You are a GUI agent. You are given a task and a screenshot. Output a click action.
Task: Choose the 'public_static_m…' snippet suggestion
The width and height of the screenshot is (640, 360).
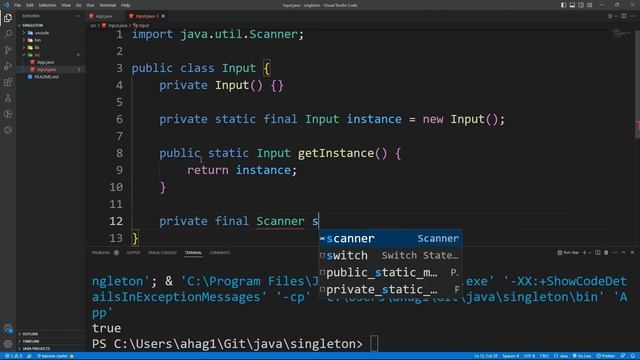point(391,272)
